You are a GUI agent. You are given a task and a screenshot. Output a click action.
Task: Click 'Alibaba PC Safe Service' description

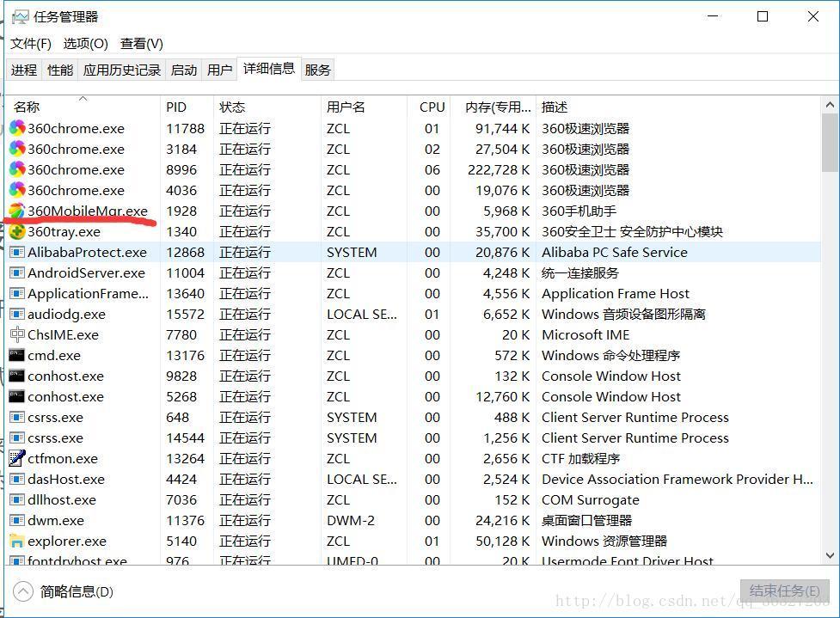pyautogui.click(x=615, y=252)
